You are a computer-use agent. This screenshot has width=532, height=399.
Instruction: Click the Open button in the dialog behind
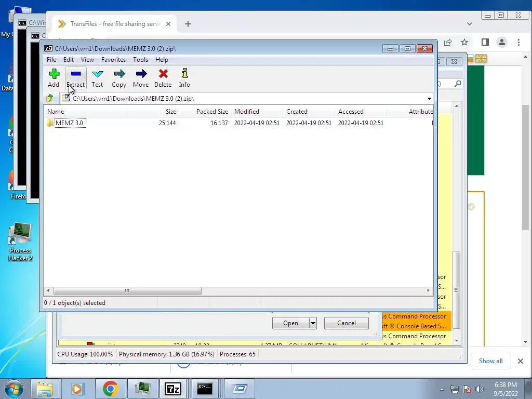[291, 323]
